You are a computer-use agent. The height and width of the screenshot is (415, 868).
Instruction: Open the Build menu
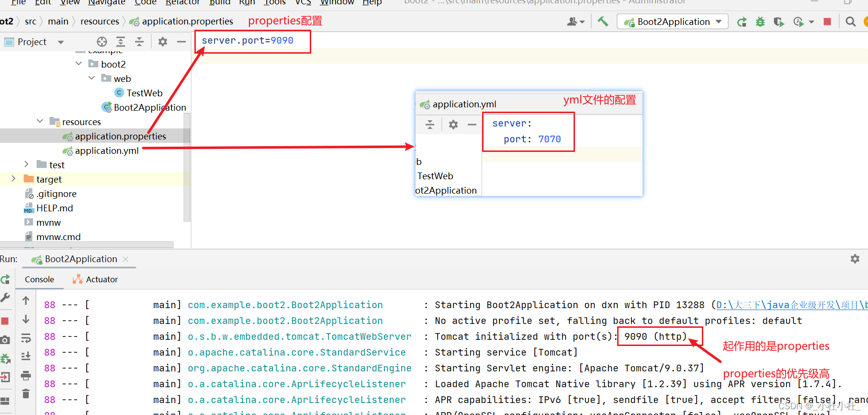pyautogui.click(x=220, y=2)
